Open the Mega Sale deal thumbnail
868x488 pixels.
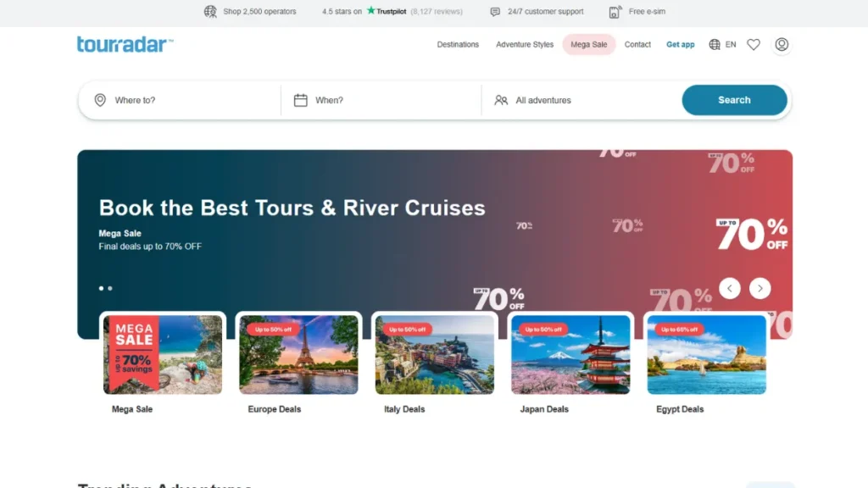[163, 355]
